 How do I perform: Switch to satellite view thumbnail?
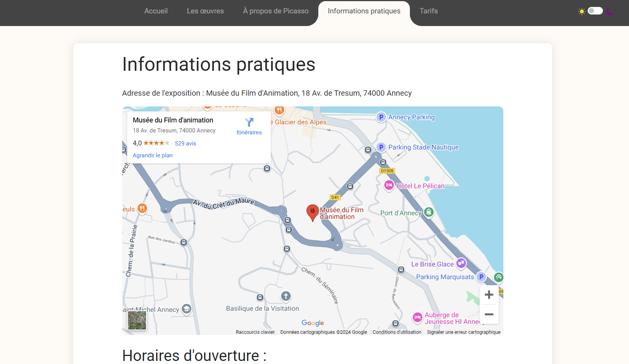[137, 320]
